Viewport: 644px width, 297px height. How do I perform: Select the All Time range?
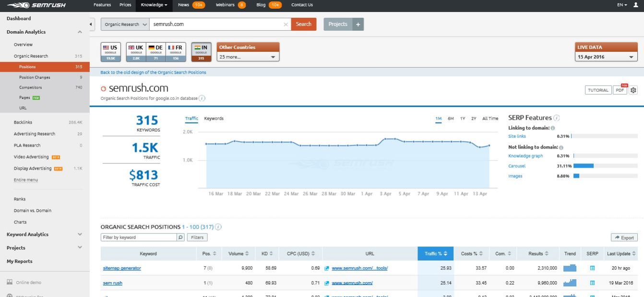[491, 118]
